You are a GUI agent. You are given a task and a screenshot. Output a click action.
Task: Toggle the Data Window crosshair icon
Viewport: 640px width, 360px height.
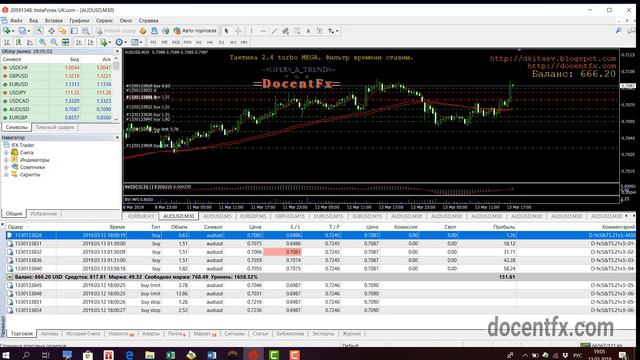tap(51, 31)
